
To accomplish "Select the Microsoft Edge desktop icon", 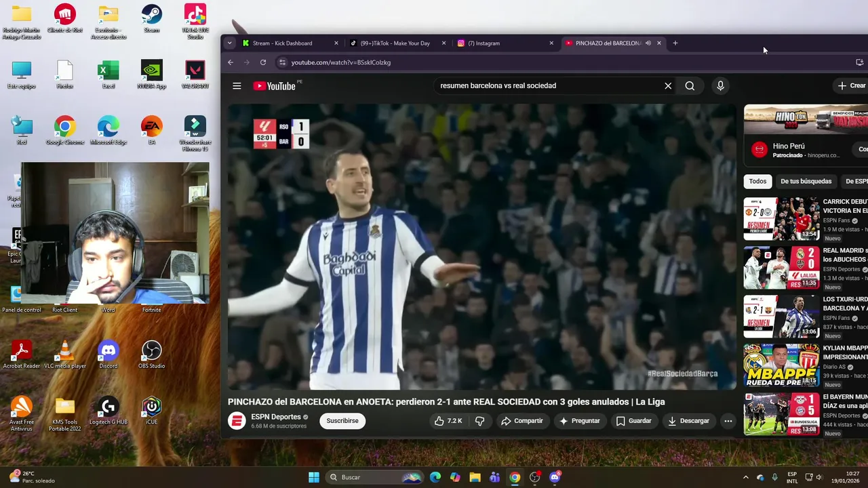I will click(x=108, y=131).
